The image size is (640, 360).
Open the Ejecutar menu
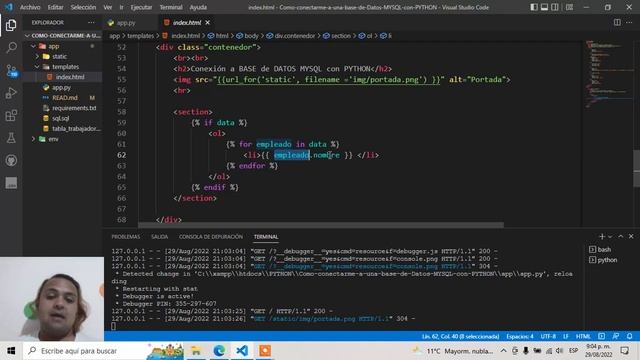click(x=141, y=7)
